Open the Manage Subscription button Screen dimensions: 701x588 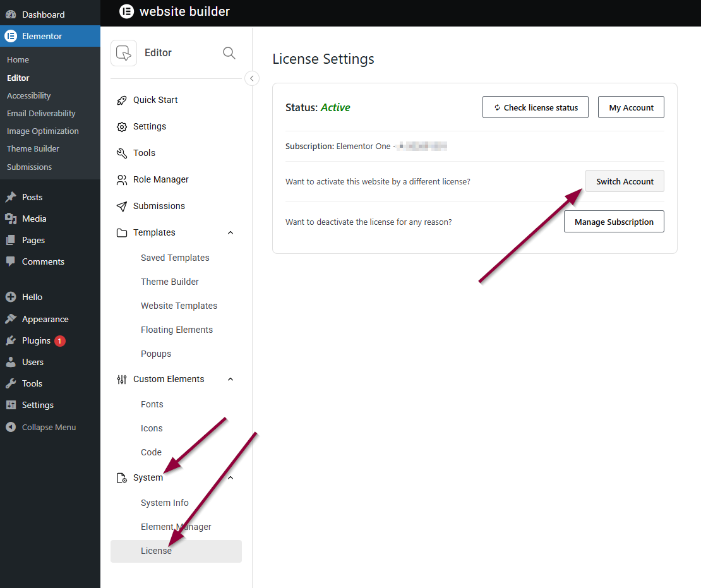(x=613, y=222)
